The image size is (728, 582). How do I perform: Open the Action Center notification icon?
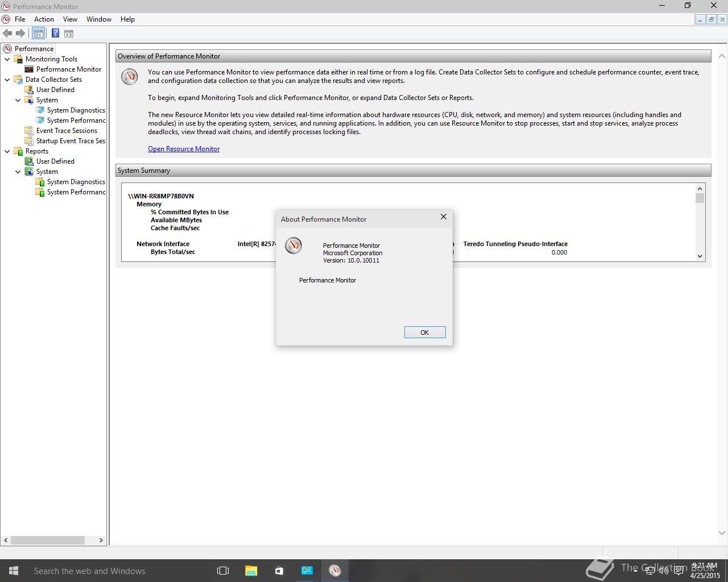pos(679,571)
